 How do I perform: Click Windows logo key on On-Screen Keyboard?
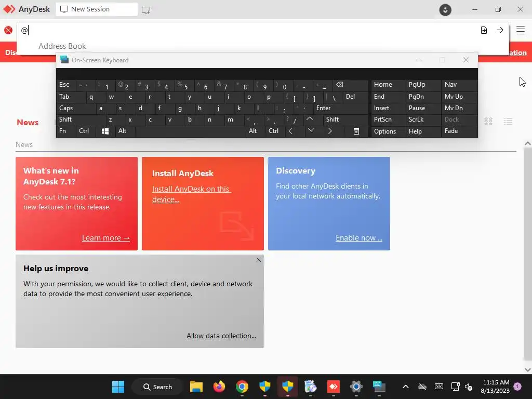(105, 131)
